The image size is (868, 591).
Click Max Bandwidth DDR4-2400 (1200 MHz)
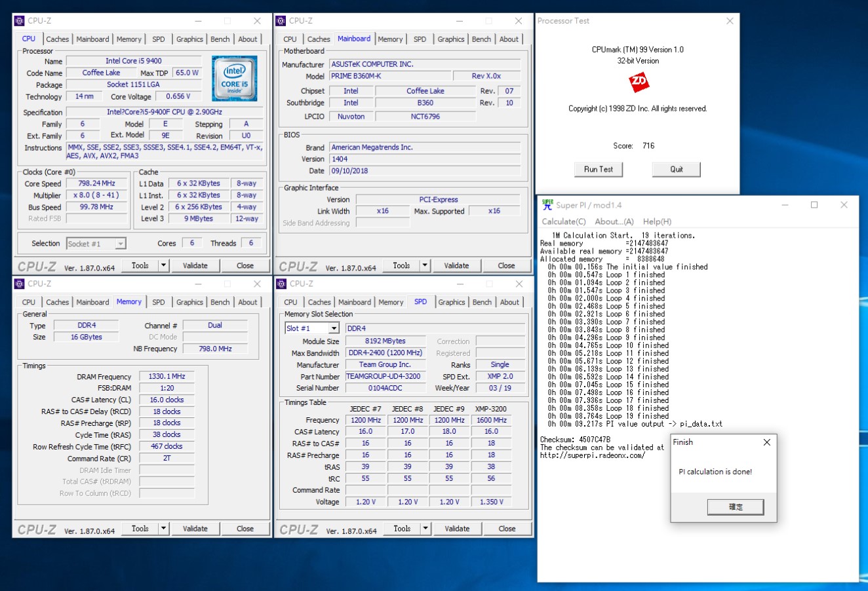pos(385,353)
